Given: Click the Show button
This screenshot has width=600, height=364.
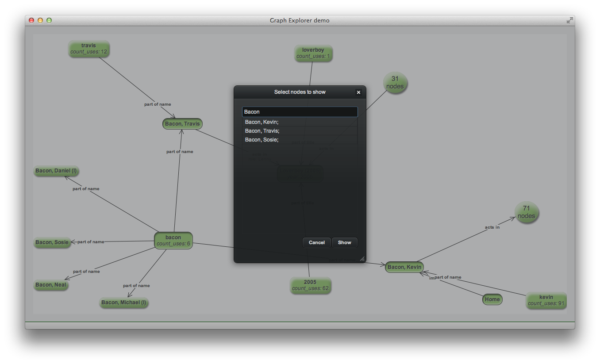Looking at the screenshot, I should (344, 242).
